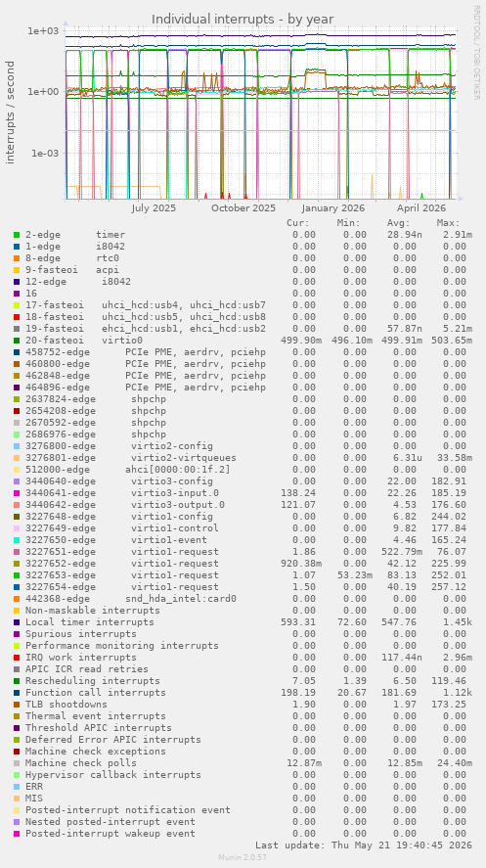Click the Avg: column header
Image resolution: width=486 pixels, height=868 pixels.
coord(398,223)
